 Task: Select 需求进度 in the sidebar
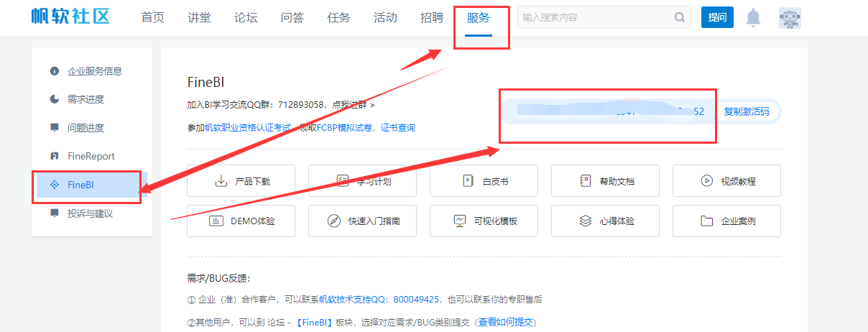[x=92, y=99]
